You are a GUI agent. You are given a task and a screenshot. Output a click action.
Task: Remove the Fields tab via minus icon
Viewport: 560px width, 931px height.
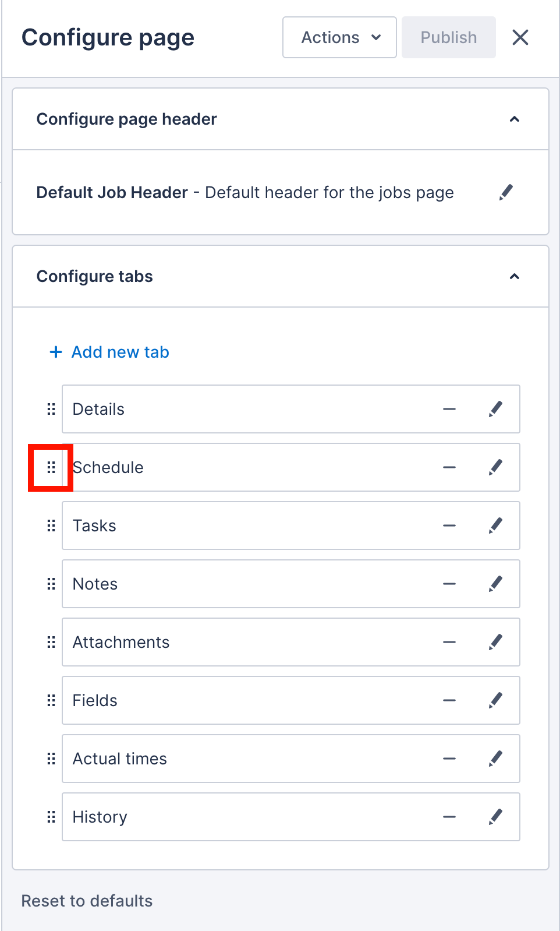[449, 700]
